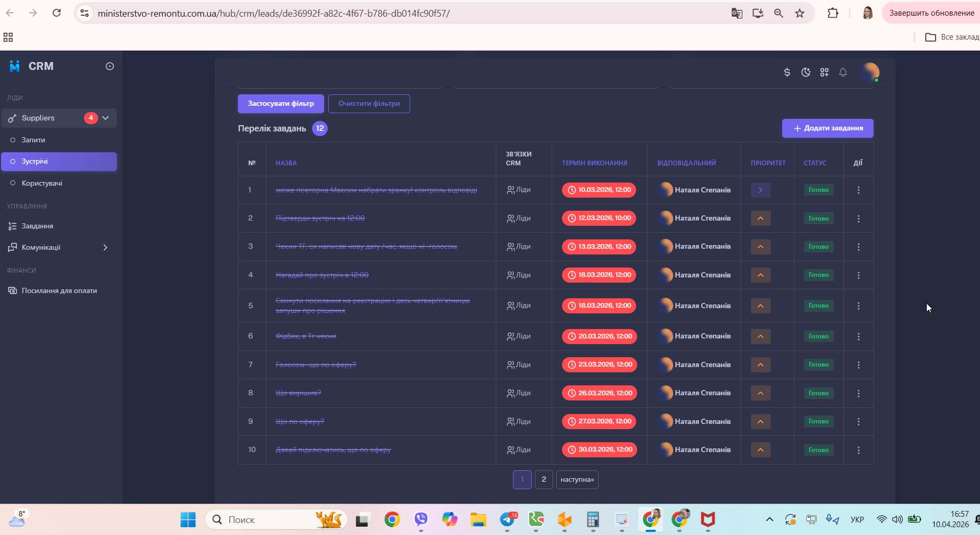Open notifications bell icon
The width and height of the screenshot is (980, 535).
click(843, 72)
